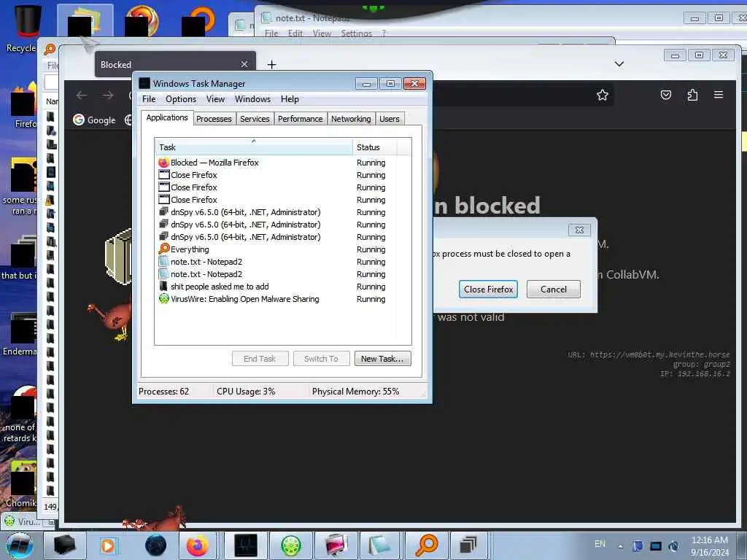
Task: Select 'shit people asked me to add' task
Action: pos(282,286)
